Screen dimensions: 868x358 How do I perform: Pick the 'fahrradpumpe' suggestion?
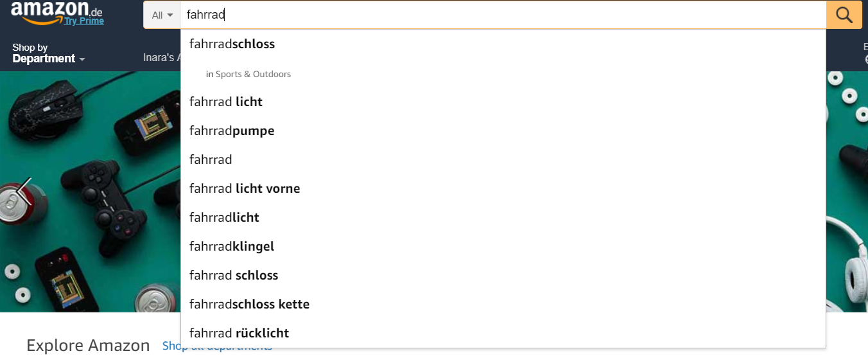[x=232, y=130]
